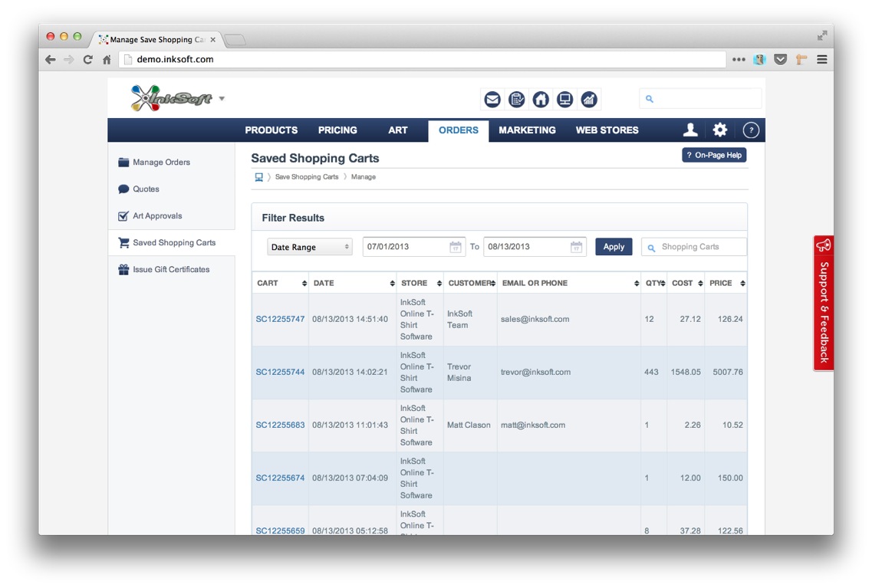Open the MARKETING menu
This screenshot has width=872, height=588.
point(527,130)
